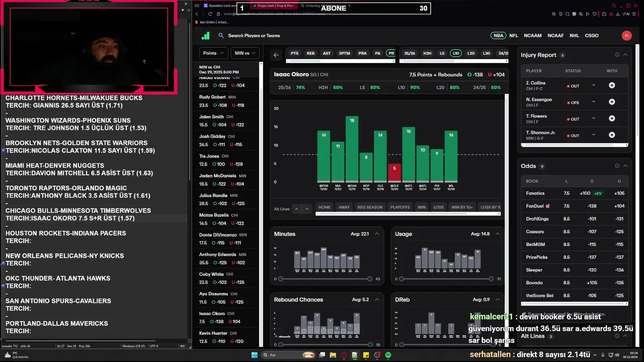Select the 25/26 season filter
The width and height of the screenshot is (644, 362).
coord(410,53)
